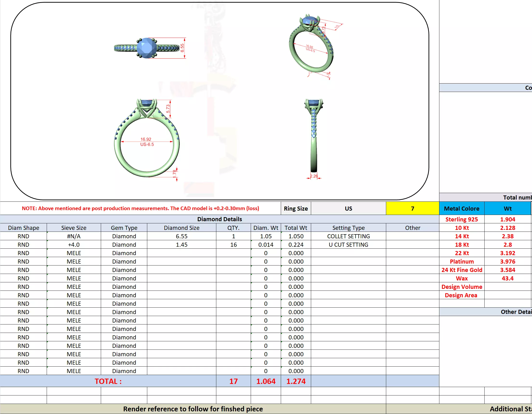Viewport: 532px width, 414px height.
Task: Click the Platinum weight value 3.976
Action: pos(507,261)
